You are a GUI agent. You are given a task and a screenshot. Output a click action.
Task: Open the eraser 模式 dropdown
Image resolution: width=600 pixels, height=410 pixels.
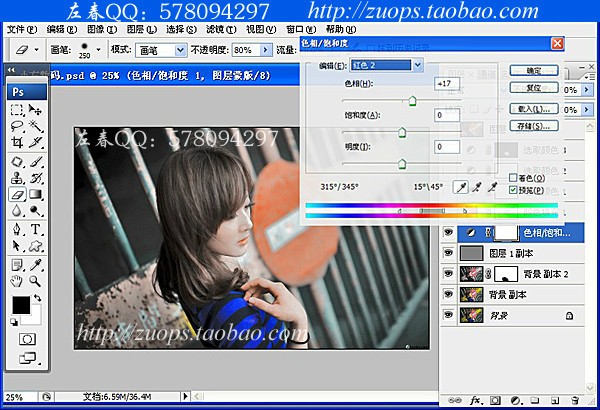[180, 50]
